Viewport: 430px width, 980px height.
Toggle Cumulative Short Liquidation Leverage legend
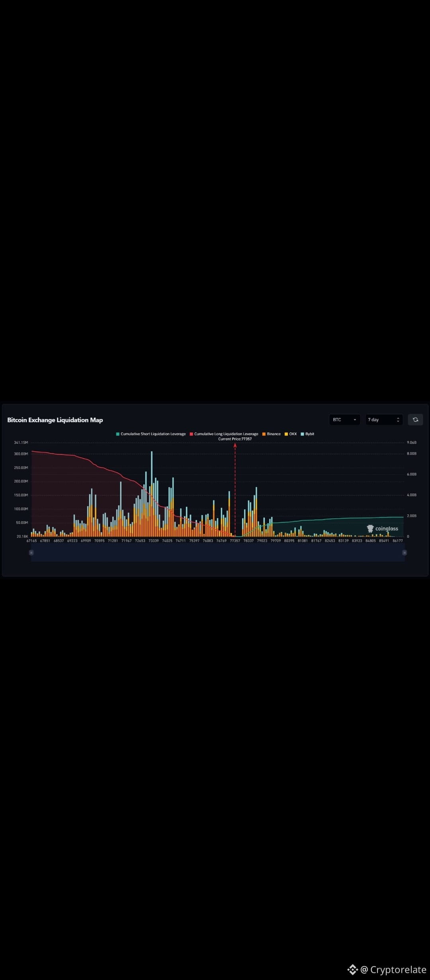(x=151, y=434)
